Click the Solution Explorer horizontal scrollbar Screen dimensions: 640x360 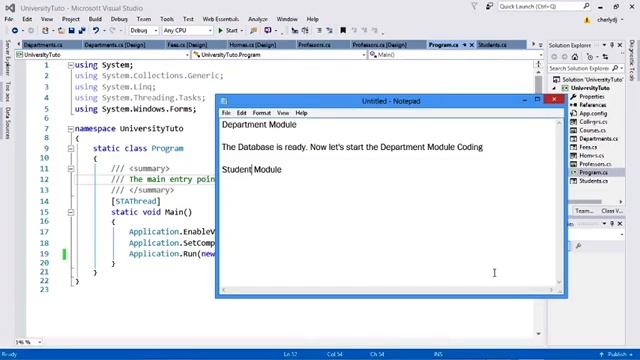585,202
